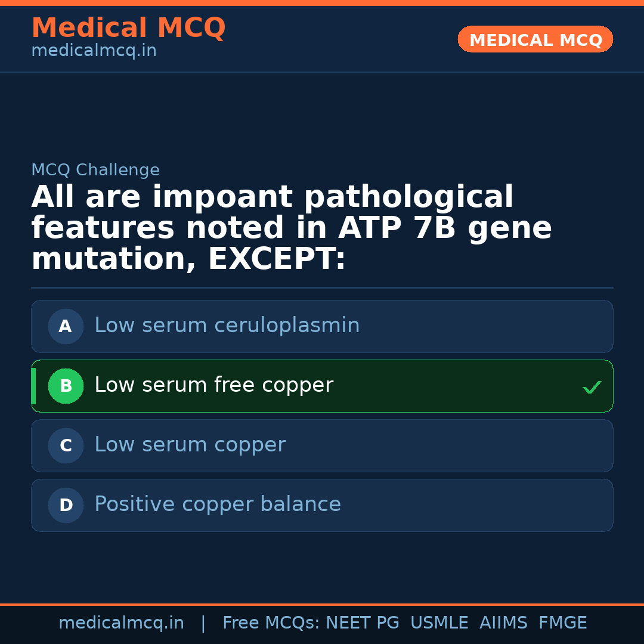The image size is (644, 644).
Task: Click the MCQ Challenge label
Action: [95, 170]
